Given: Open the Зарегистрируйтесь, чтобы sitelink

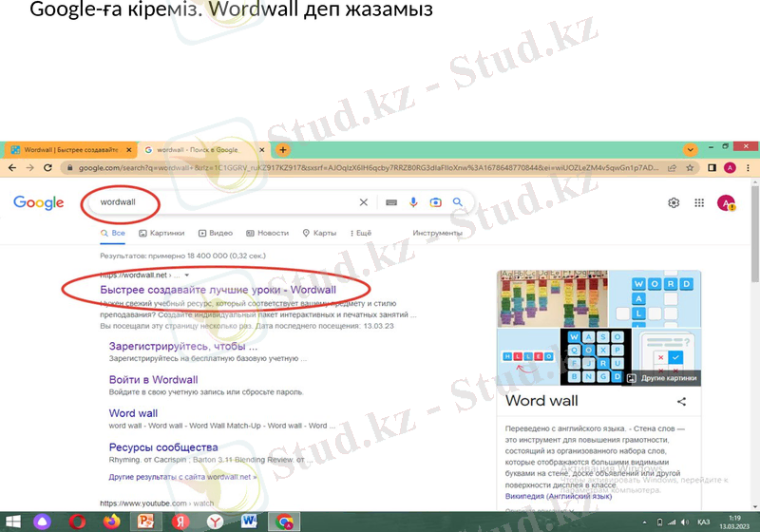Looking at the screenshot, I should tap(183, 347).
